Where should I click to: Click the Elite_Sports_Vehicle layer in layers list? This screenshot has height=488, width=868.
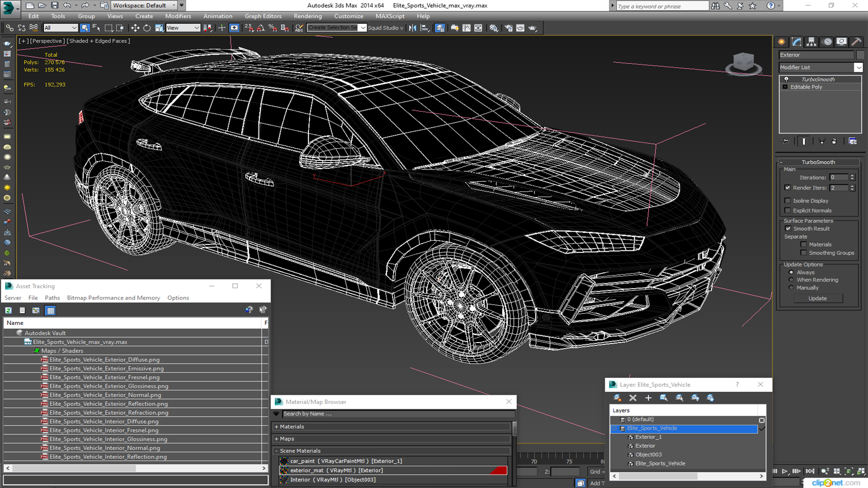(x=652, y=428)
